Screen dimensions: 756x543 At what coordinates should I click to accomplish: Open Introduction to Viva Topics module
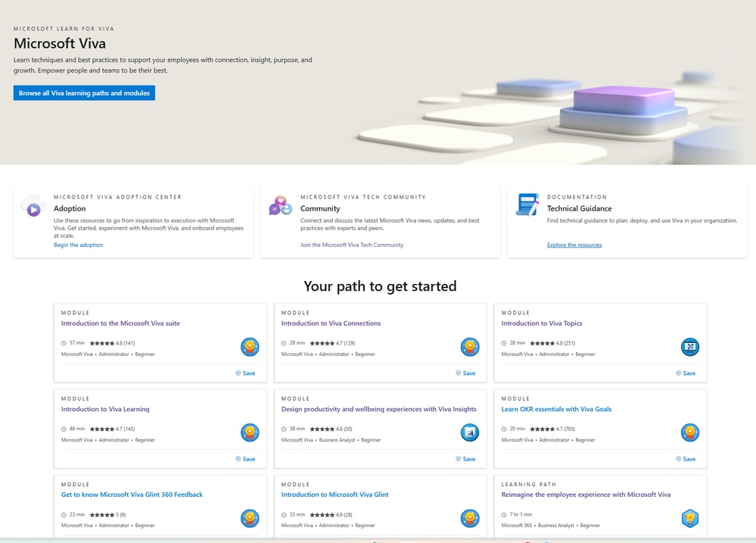pyautogui.click(x=541, y=323)
